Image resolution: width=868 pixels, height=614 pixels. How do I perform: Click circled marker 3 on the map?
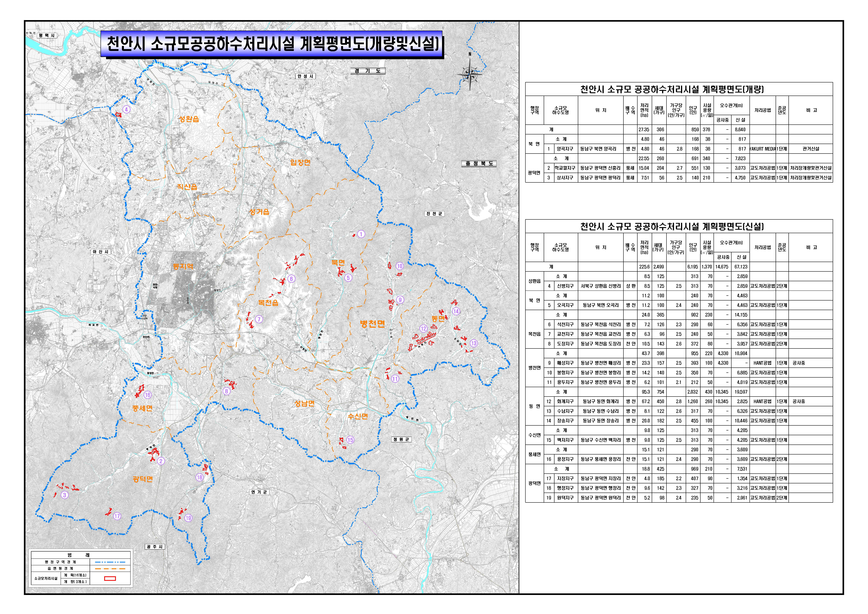point(65,495)
